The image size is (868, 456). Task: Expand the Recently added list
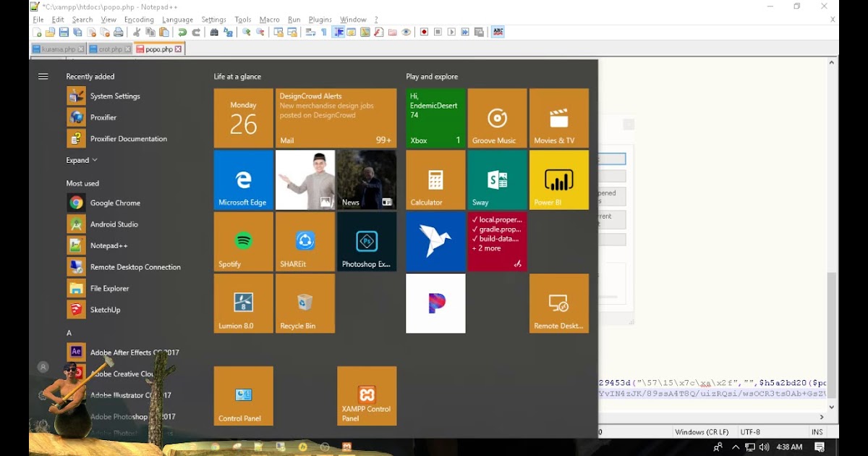pos(82,160)
